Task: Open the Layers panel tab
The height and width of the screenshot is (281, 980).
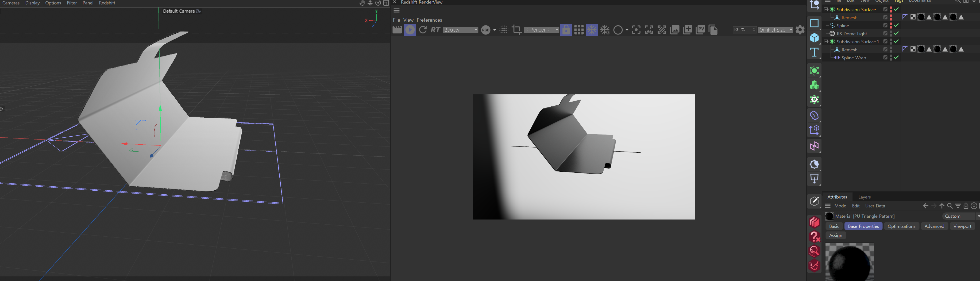Action: click(864, 197)
